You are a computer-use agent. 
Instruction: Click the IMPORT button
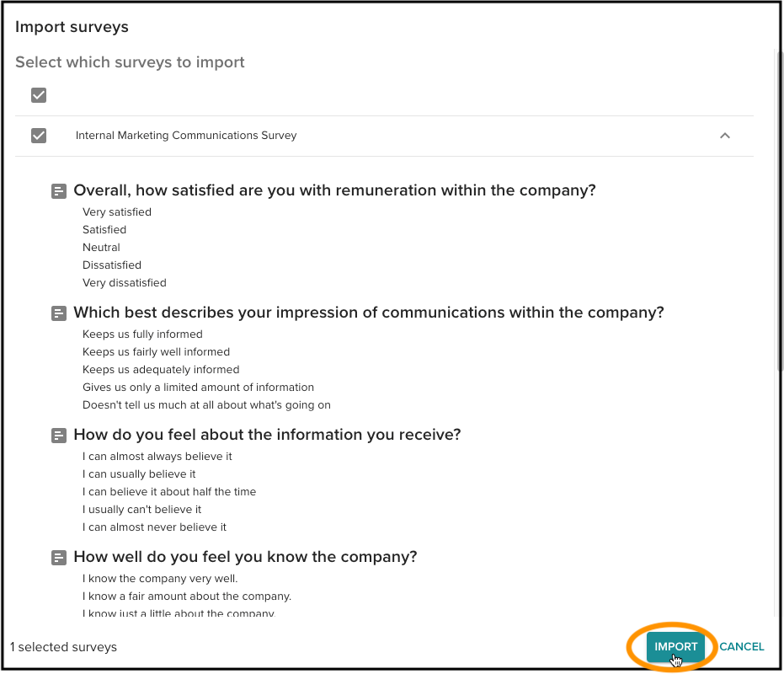point(675,646)
